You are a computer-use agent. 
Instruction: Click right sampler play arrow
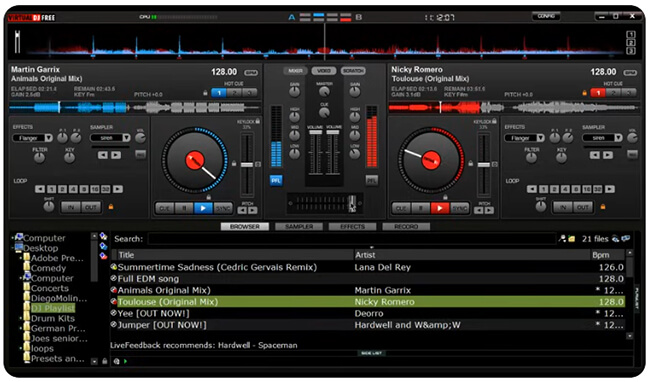coord(608,155)
